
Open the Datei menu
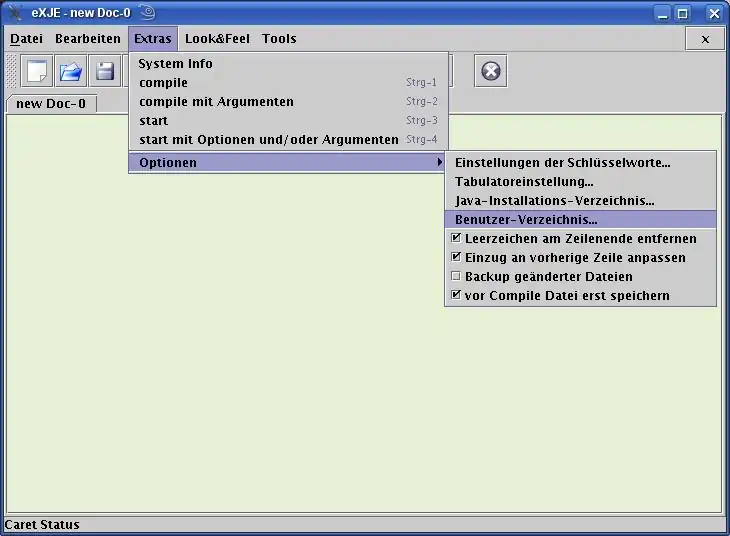27,39
